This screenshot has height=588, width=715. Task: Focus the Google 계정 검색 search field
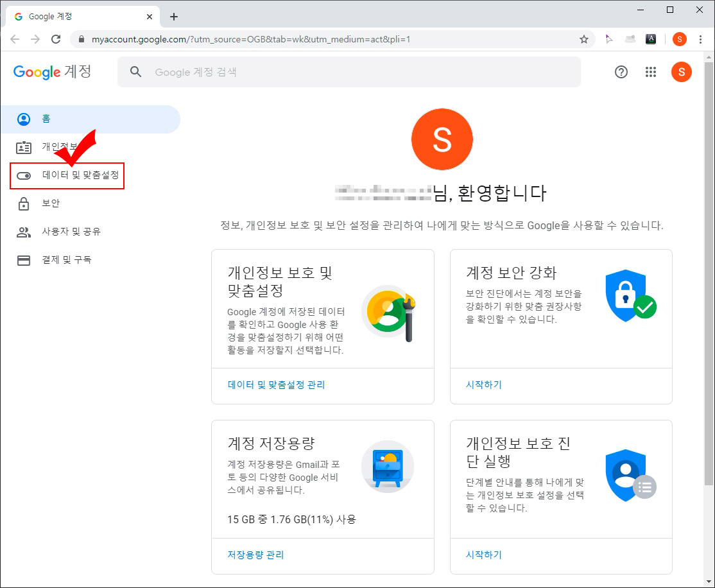[349, 72]
